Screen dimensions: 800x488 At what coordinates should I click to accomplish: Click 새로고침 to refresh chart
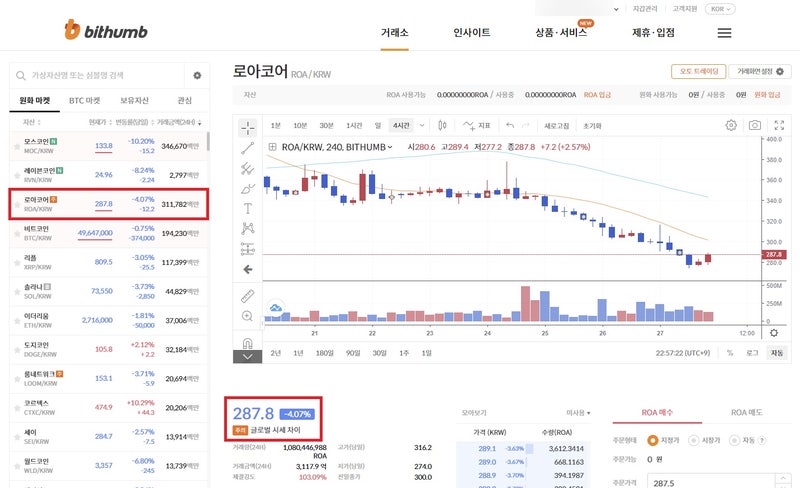click(556, 126)
